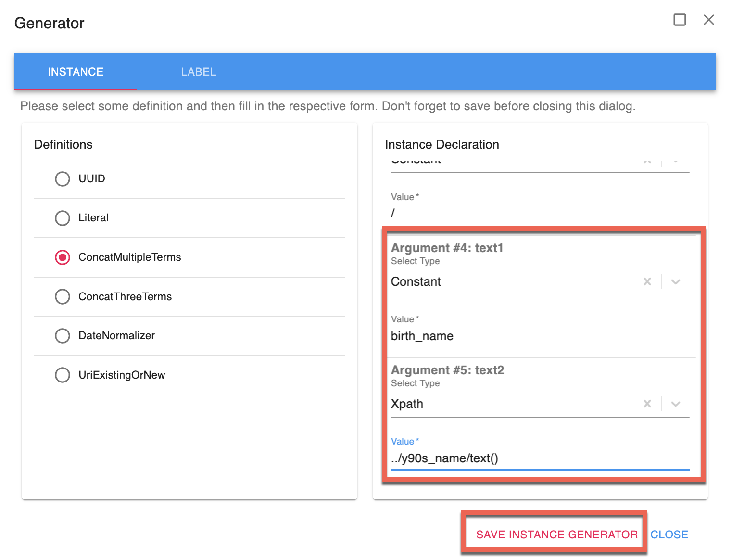Select the UUID definition radio button
The height and width of the screenshot is (560, 732).
point(63,179)
